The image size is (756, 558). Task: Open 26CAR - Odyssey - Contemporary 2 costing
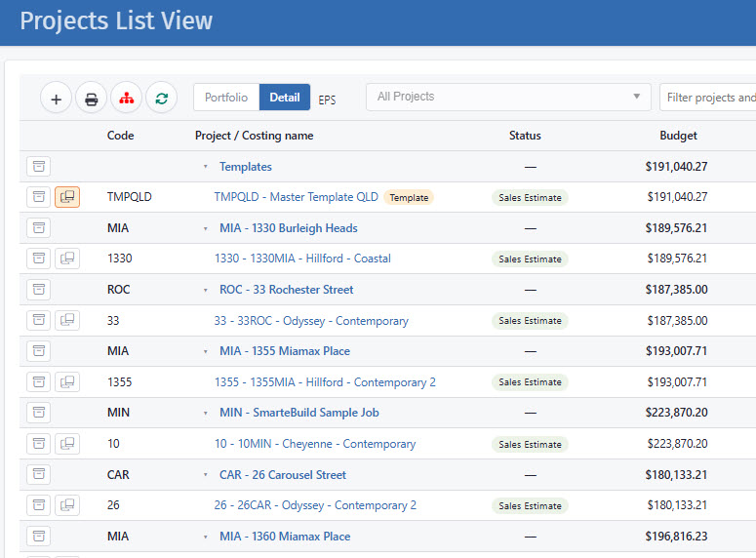(x=315, y=505)
